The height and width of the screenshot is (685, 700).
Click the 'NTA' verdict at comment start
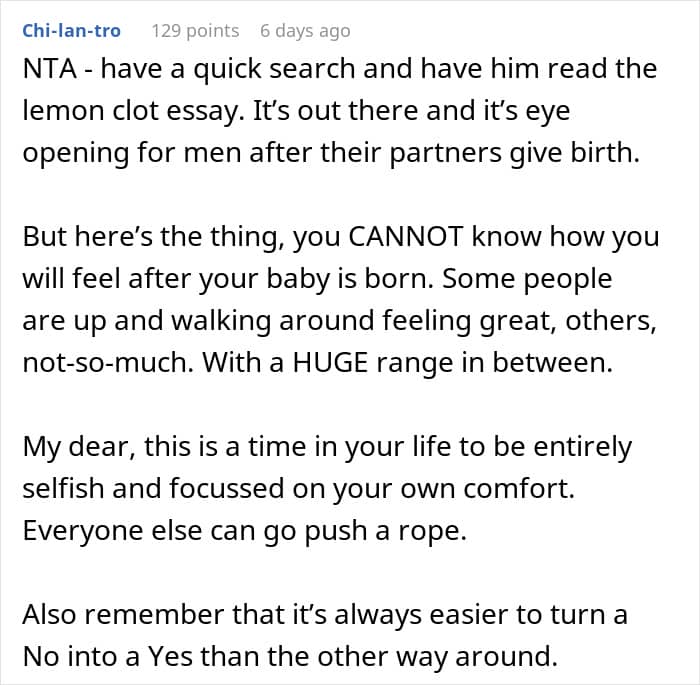tap(46, 69)
